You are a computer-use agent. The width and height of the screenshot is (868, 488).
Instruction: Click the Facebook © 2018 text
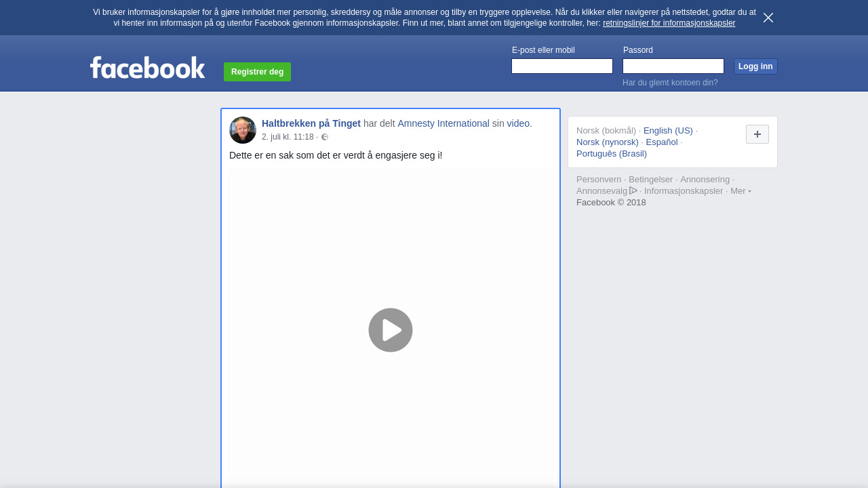[x=611, y=202]
